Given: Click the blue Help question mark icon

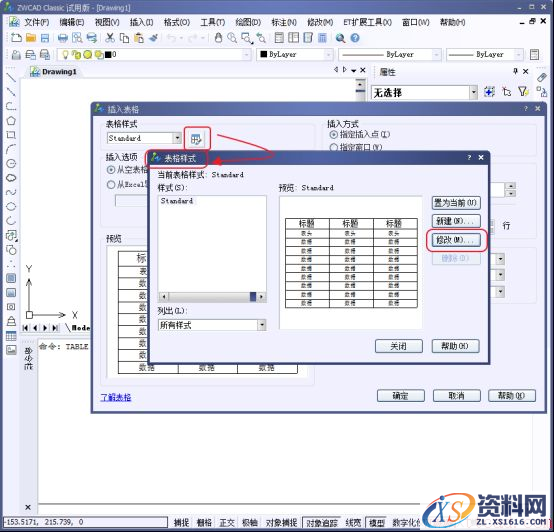Looking at the screenshot, I should click(x=355, y=38).
